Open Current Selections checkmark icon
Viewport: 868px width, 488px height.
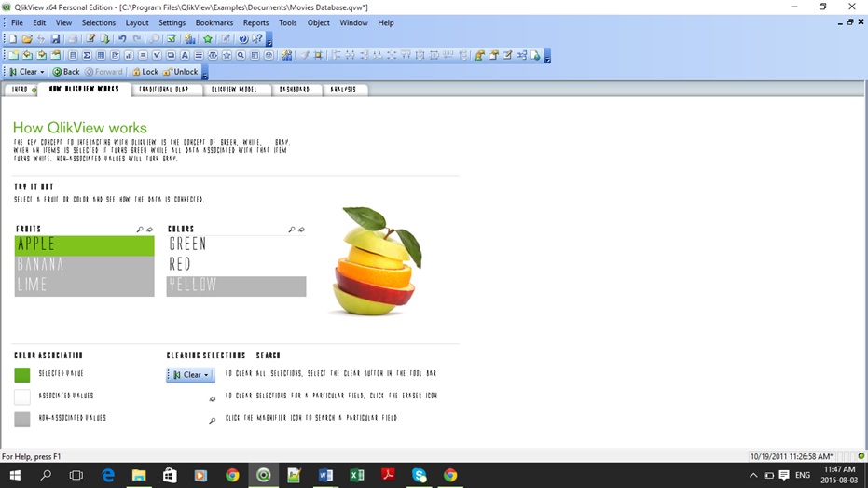(x=172, y=39)
